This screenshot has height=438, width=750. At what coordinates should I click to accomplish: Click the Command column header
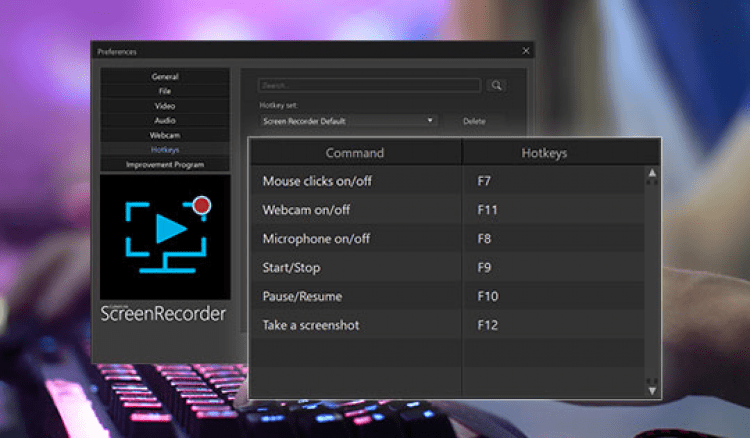pyautogui.click(x=355, y=153)
